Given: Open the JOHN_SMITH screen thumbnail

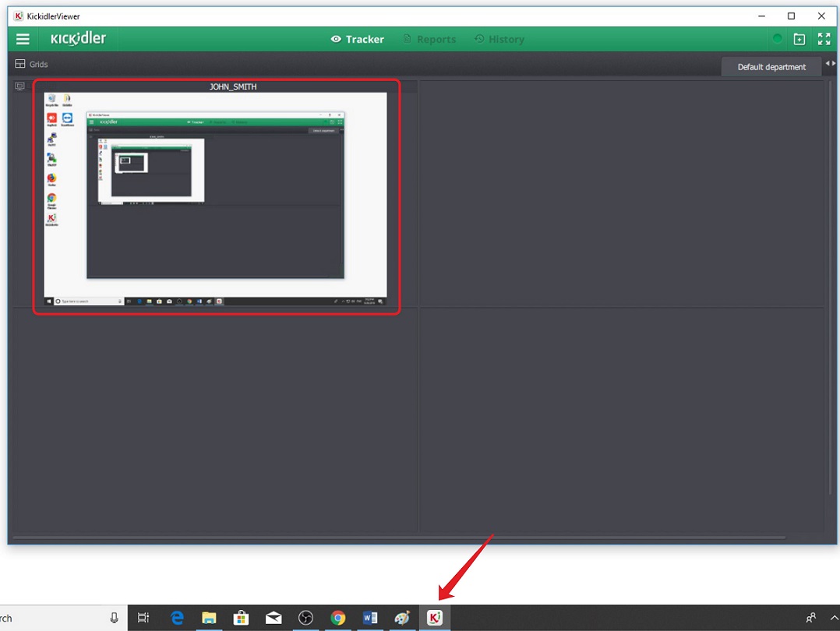Looking at the screenshot, I should 215,199.
